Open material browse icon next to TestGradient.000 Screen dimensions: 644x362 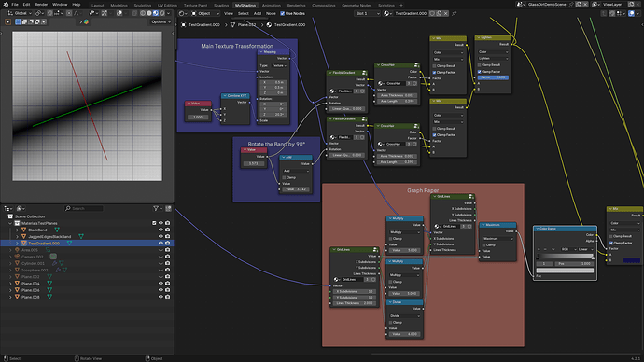[x=387, y=14]
